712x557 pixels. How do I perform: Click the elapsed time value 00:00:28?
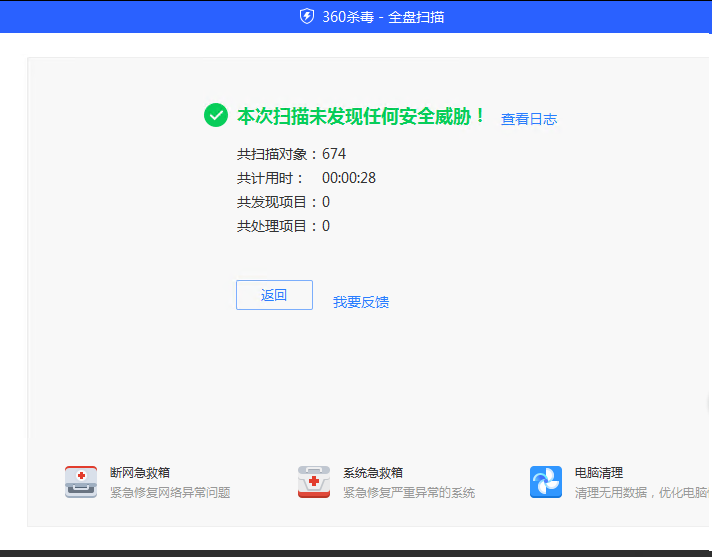(349, 178)
